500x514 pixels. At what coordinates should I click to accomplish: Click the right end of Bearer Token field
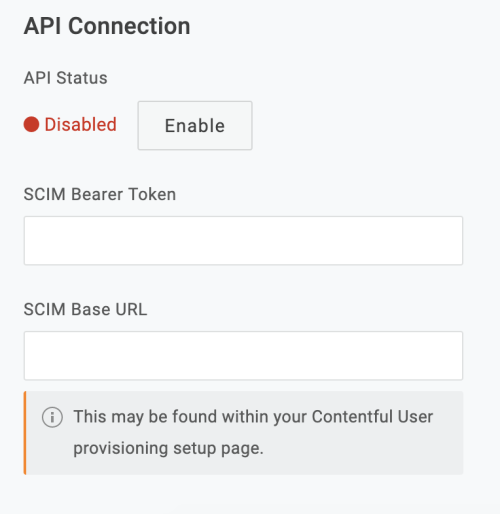coord(457,240)
